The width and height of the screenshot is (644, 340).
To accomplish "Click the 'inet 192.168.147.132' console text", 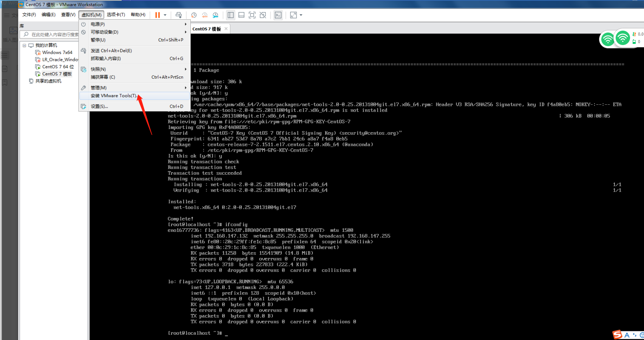I will [219, 236].
